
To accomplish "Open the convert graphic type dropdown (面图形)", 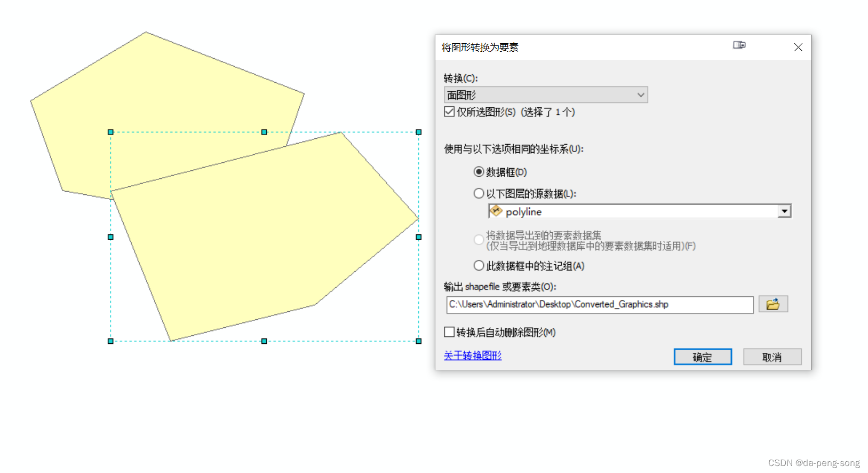I will pyautogui.click(x=546, y=95).
